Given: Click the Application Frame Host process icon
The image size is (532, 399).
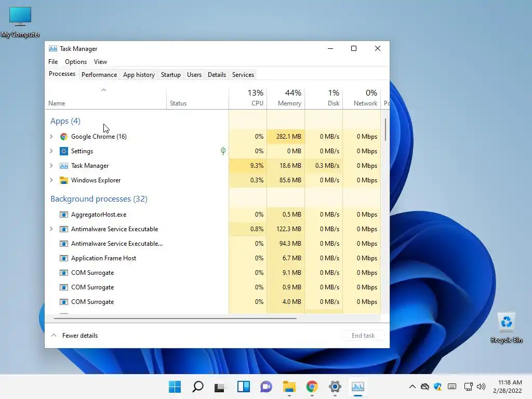Looking at the screenshot, I should (x=63, y=258).
